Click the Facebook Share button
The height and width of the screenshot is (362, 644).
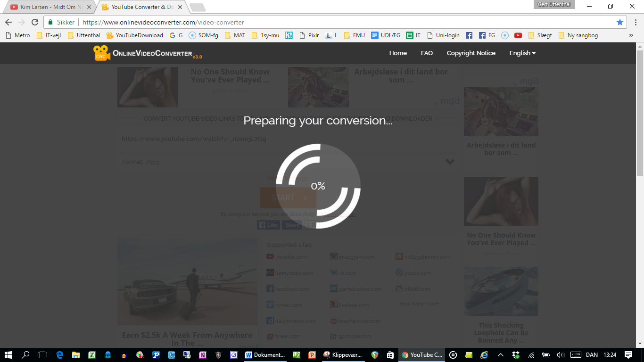pos(292,225)
